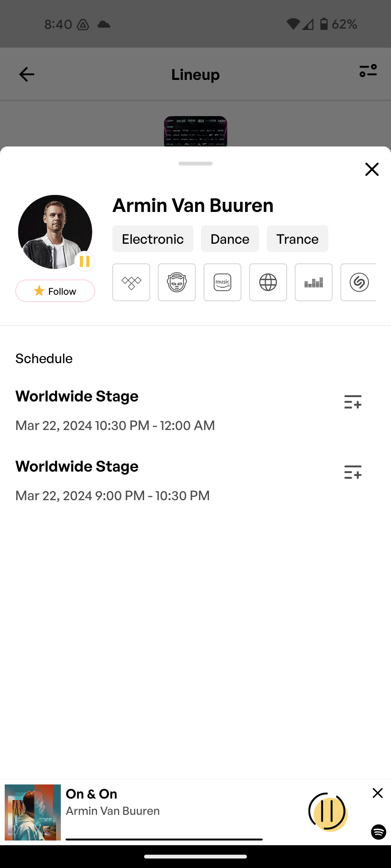Open the Napster music link icon
The image size is (391, 868).
tap(177, 282)
